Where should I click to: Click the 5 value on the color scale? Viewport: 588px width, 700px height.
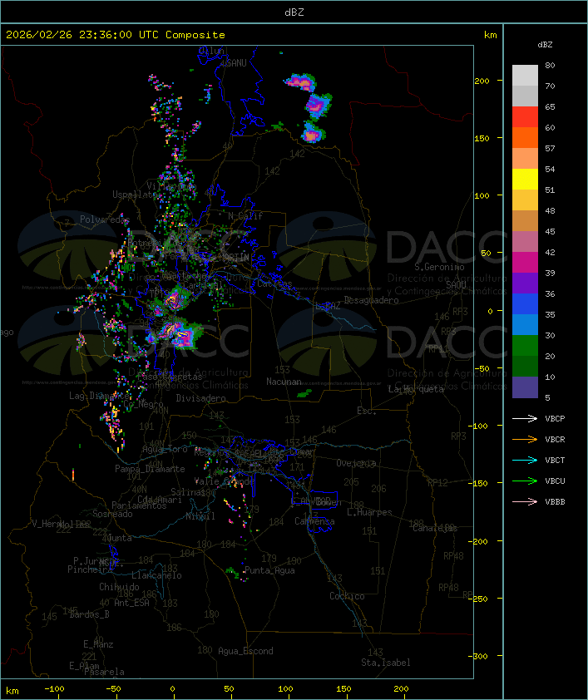[547, 397]
